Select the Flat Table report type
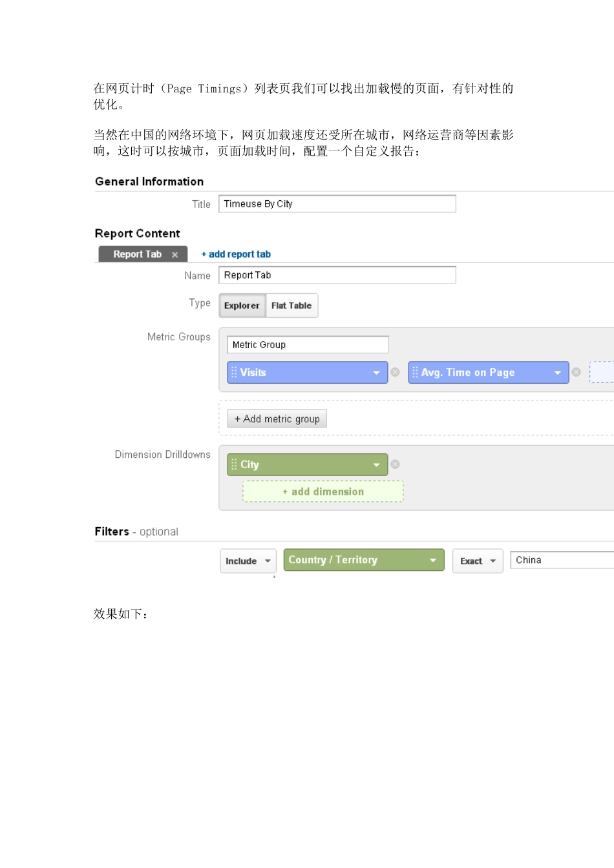The width and height of the screenshot is (614, 868). coord(291,305)
